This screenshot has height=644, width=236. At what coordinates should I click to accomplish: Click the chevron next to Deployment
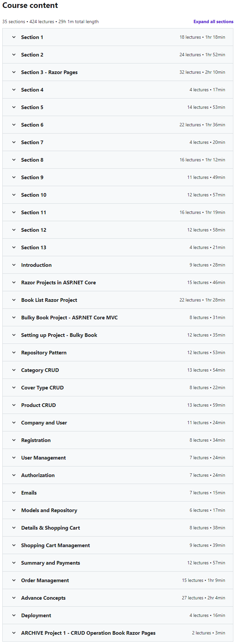point(14,616)
